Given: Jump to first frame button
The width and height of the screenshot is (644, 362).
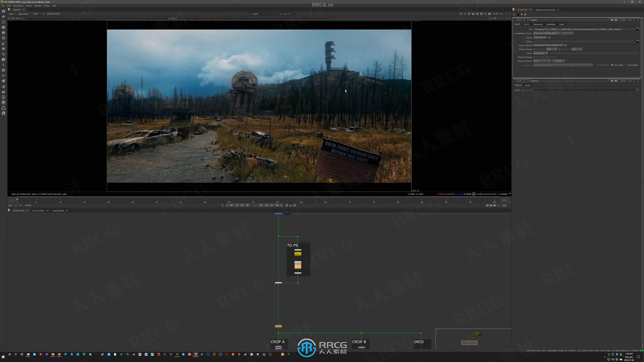Looking at the screenshot, I should [x=231, y=205].
